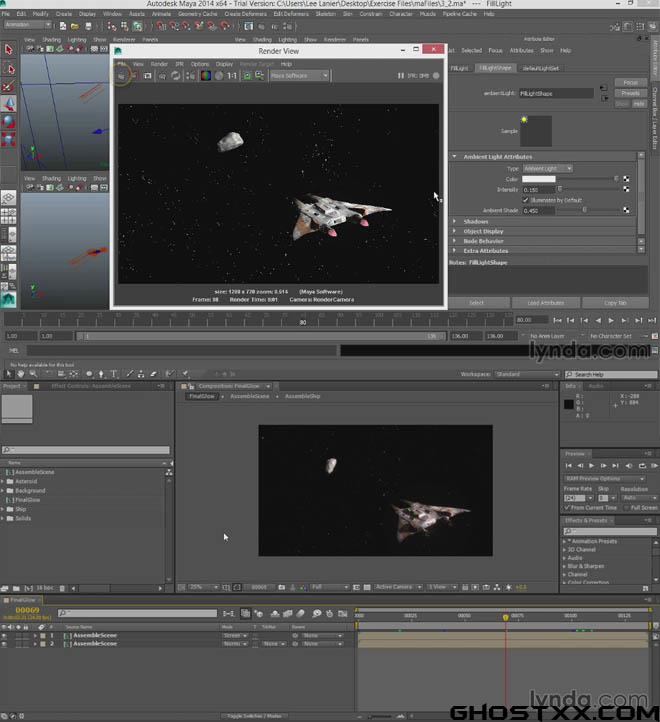Image resolution: width=660 pixels, height=722 pixels.
Task: Switch to the AssembleShip comp tab
Action: [x=302, y=396]
